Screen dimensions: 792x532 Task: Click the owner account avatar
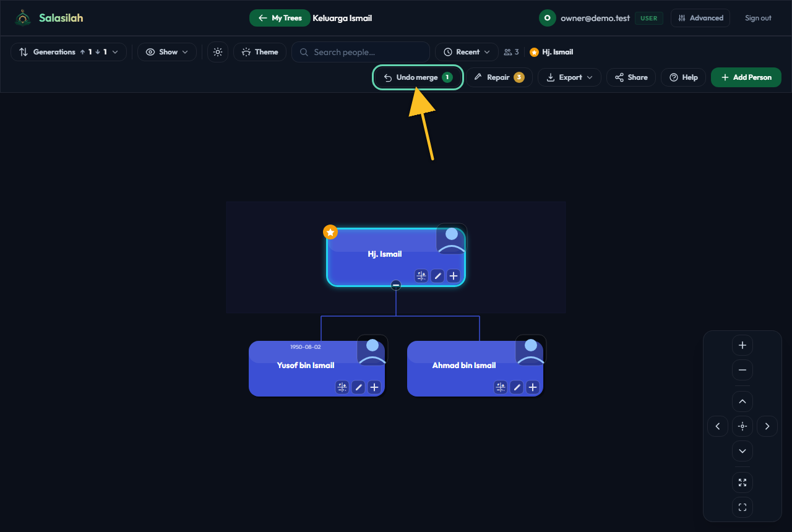tap(547, 18)
